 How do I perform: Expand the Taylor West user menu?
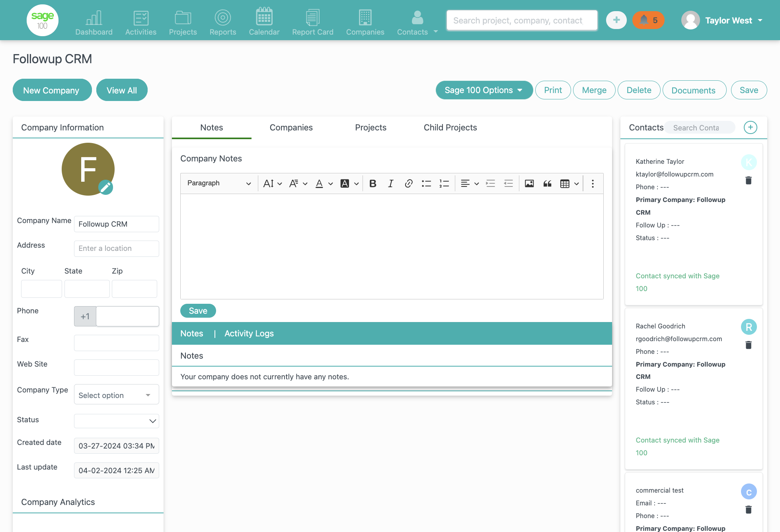[x=722, y=20]
